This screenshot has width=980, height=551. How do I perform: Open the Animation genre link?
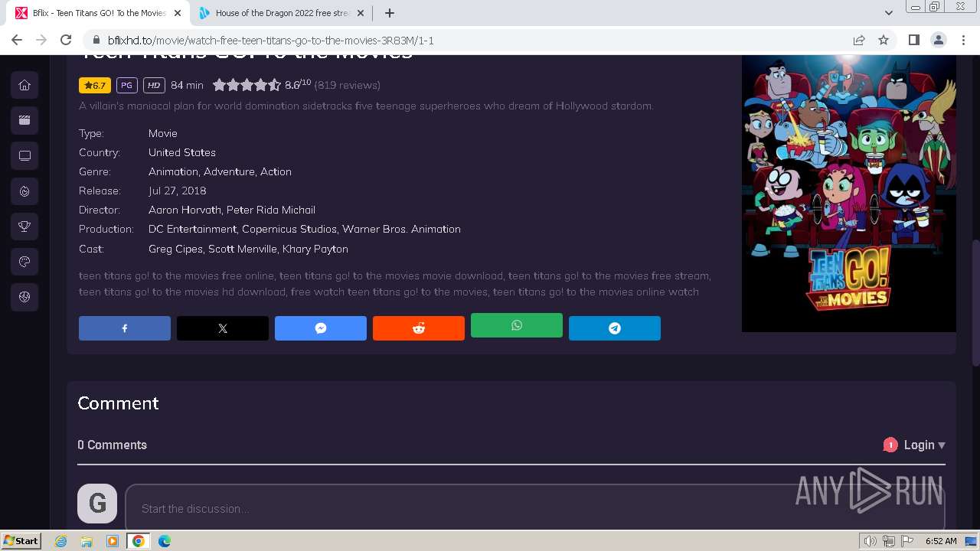pos(173,171)
